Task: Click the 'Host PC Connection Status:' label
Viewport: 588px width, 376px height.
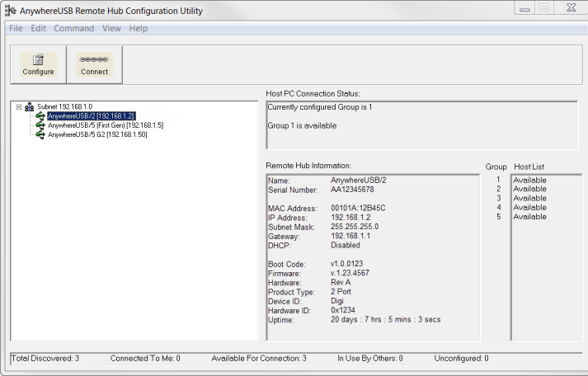Action: tap(313, 94)
